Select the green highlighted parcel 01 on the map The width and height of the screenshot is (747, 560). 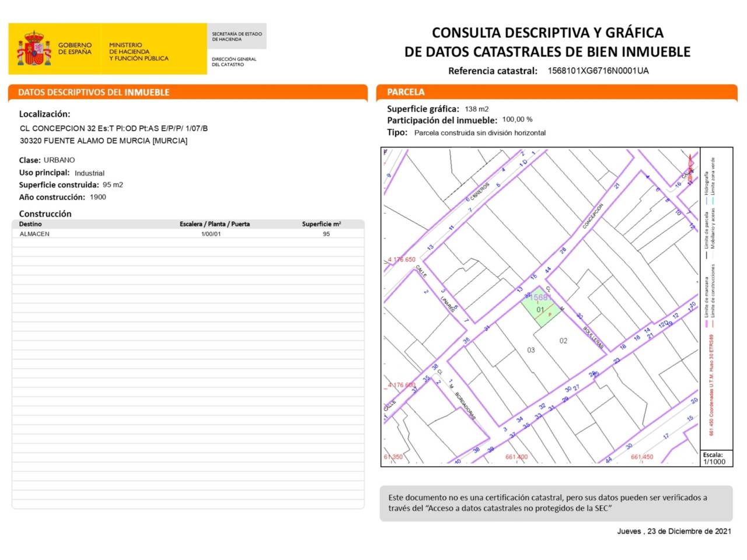[540, 307]
